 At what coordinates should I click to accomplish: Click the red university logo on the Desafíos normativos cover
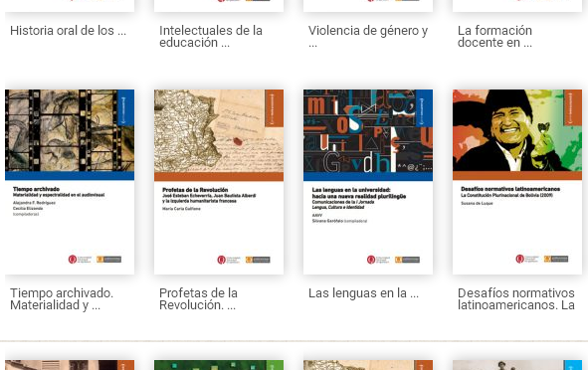(x=527, y=259)
